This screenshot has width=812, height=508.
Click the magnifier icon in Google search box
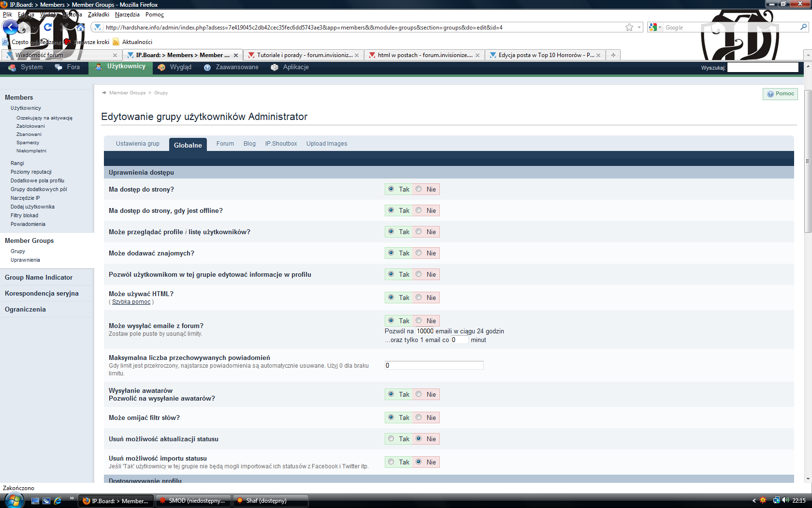[x=803, y=28]
